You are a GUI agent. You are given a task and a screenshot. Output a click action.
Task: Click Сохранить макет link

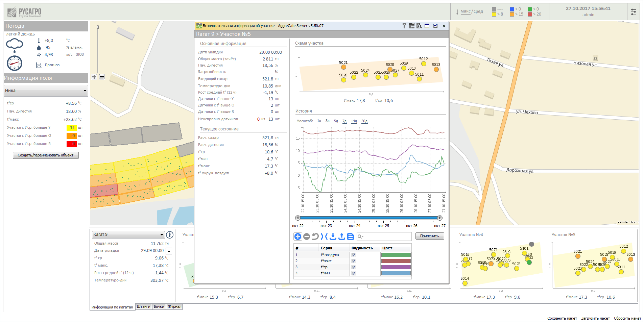pyautogui.click(x=562, y=318)
